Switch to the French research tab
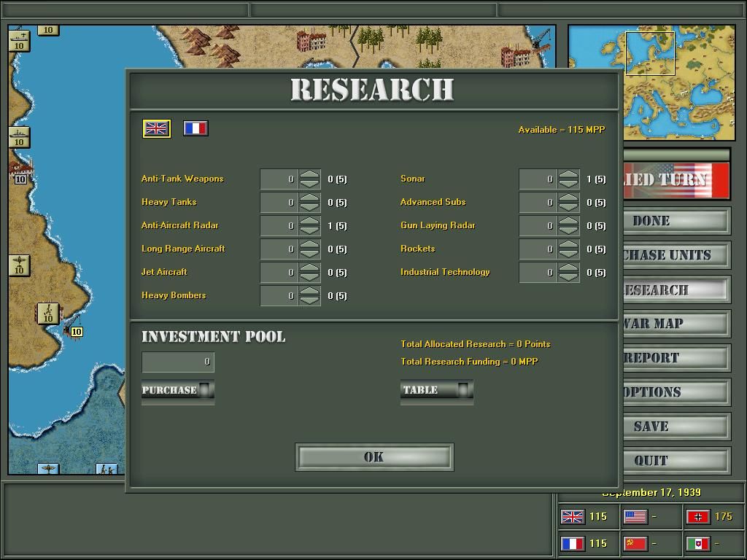This screenshot has width=747, height=560. [195, 128]
